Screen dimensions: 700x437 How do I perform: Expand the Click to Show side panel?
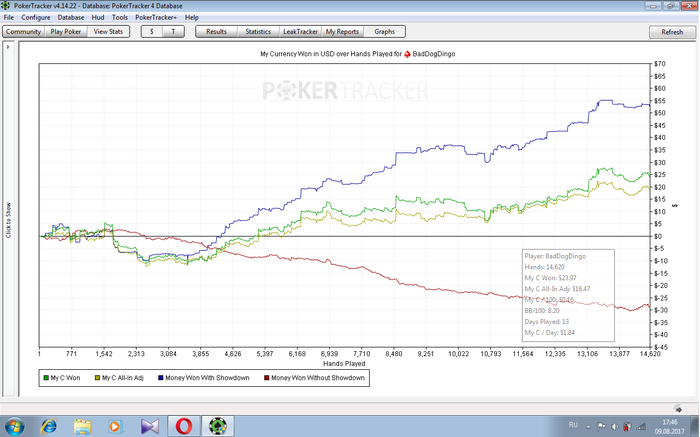[8, 220]
